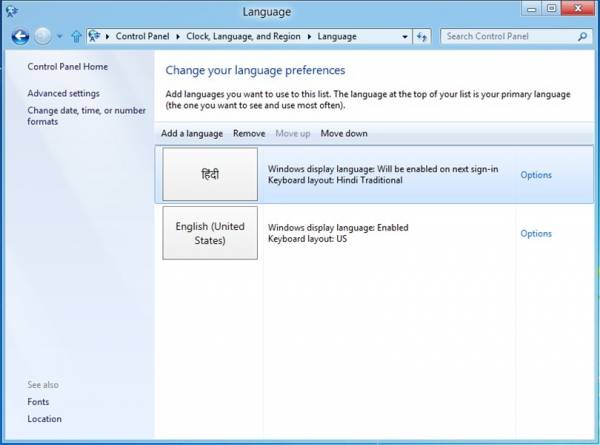Open Location under See also
Viewport: 600px width, 445px height.
point(44,419)
